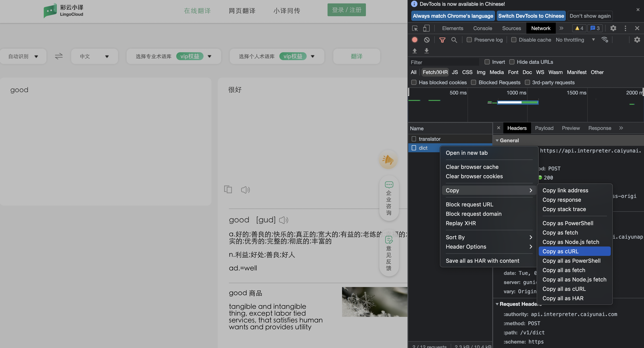The image size is (644, 348).
Task: Toggle the device emulation icon
Action: pyautogui.click(x=426, y=28)
